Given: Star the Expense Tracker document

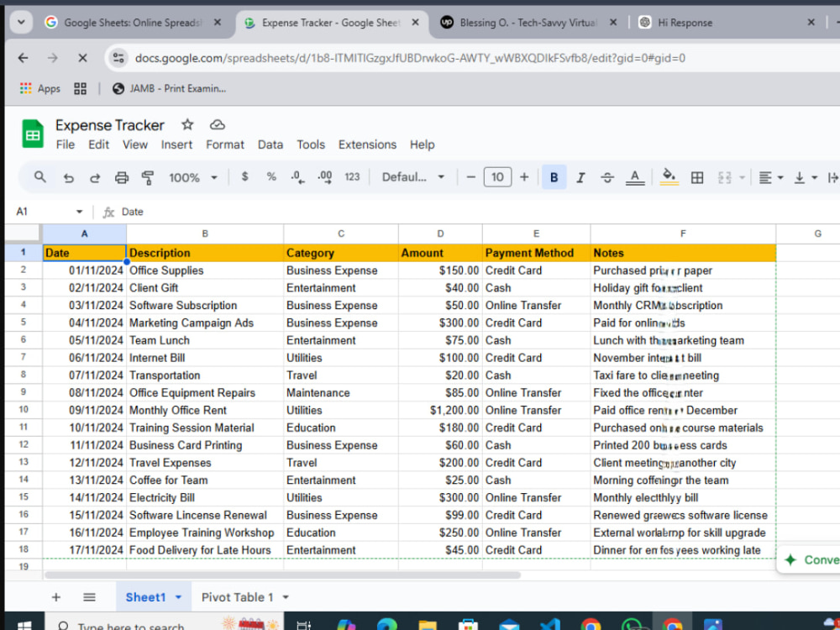Looking at the screenshot, I should (187, 125).
